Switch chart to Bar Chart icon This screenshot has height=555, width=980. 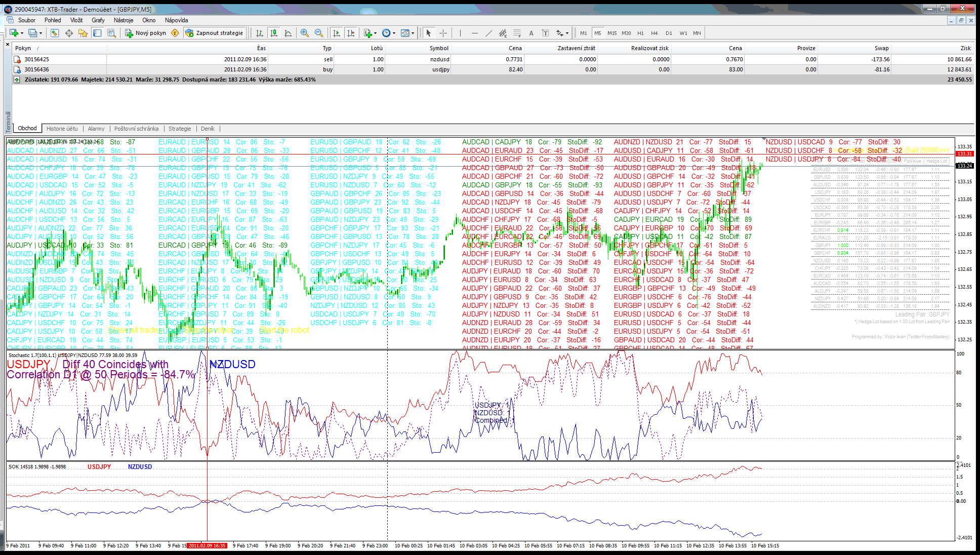pos(260,33)
